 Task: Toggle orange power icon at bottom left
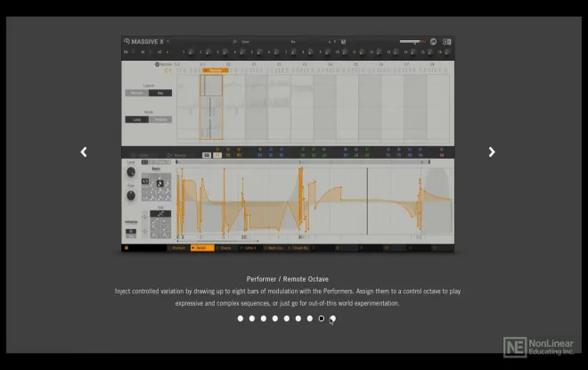coord(127,248)
